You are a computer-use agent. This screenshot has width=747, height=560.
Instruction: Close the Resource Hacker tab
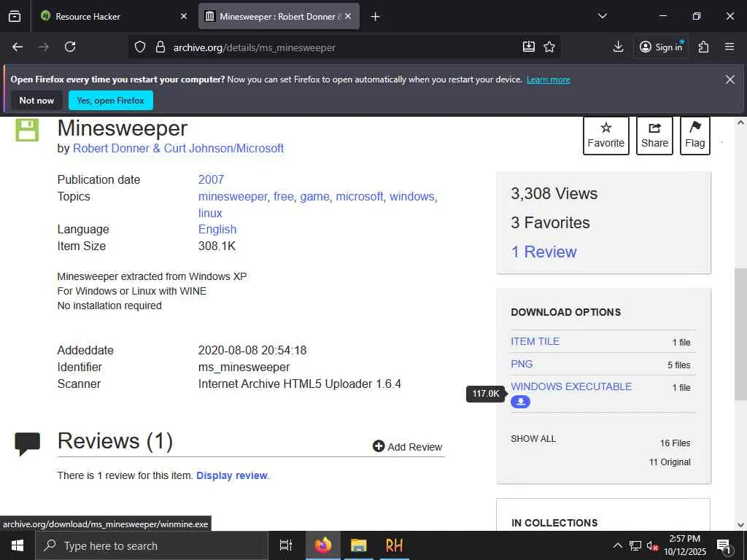[x=184, y=16]
